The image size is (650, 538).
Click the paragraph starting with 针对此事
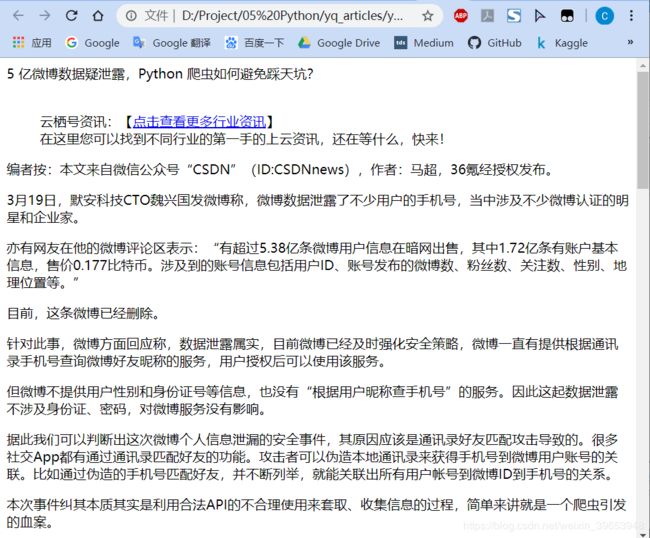(x=313, y=353)
